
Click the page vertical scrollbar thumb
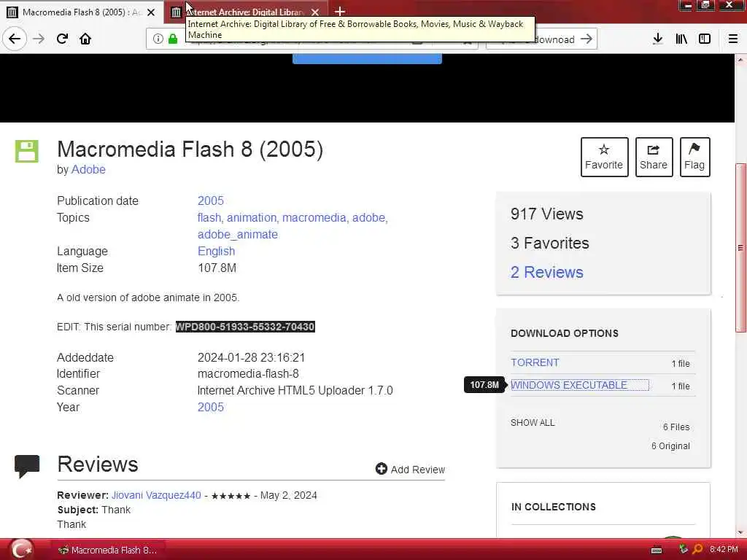tap(740, 248)
